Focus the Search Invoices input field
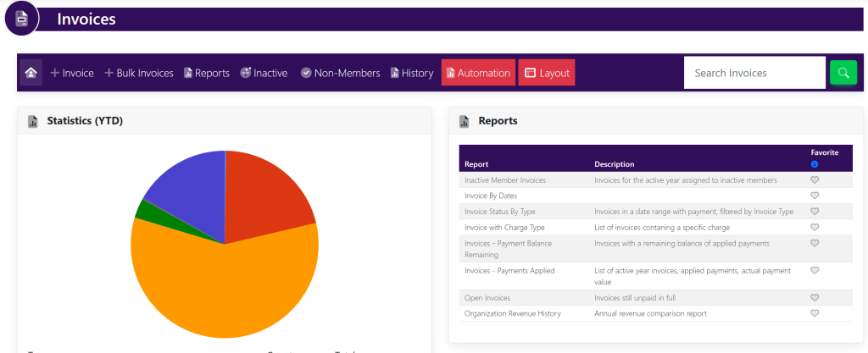This screenshot has width=868, height=353. pos(754,73)
